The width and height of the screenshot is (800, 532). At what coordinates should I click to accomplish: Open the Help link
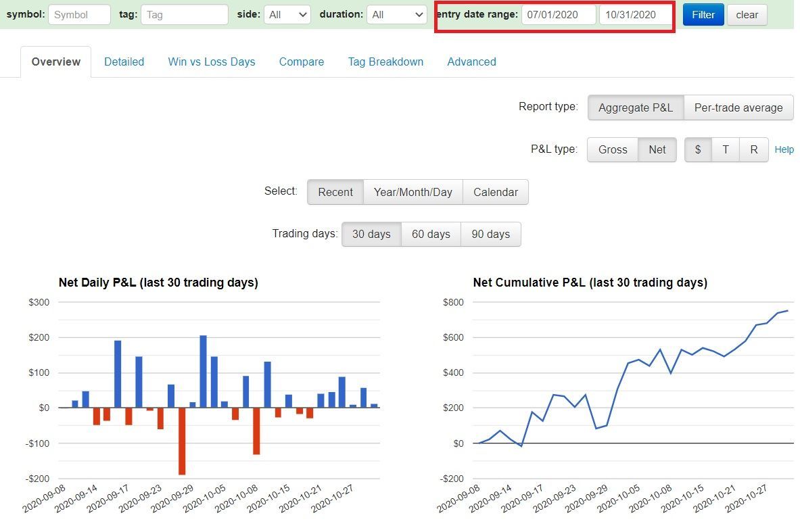click(x=784, y=149)
